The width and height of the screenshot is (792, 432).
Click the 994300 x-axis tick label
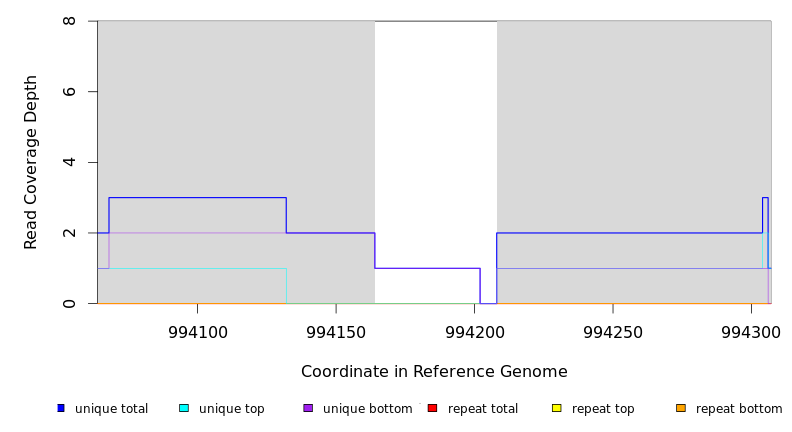point(751,332)
